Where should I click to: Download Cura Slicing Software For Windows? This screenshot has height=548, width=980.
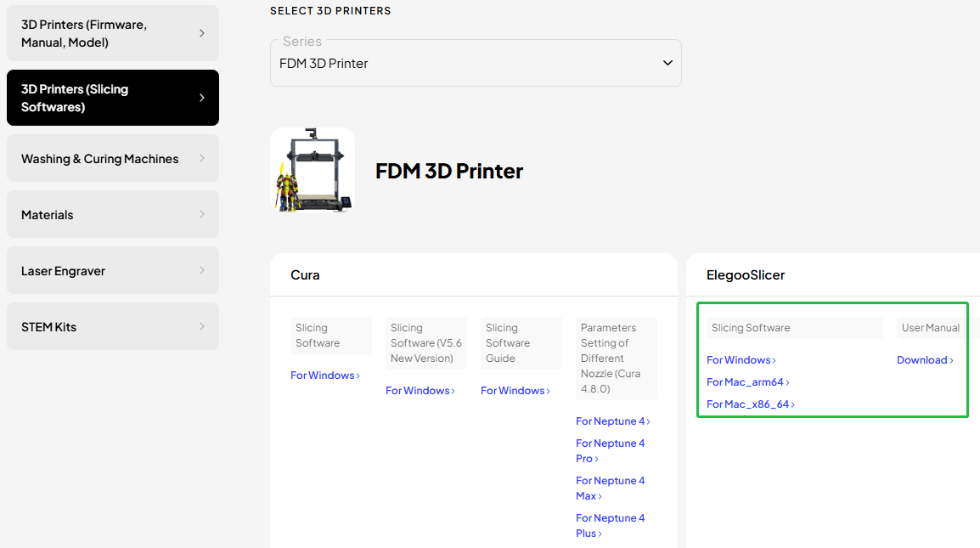[x=325, y=376]
